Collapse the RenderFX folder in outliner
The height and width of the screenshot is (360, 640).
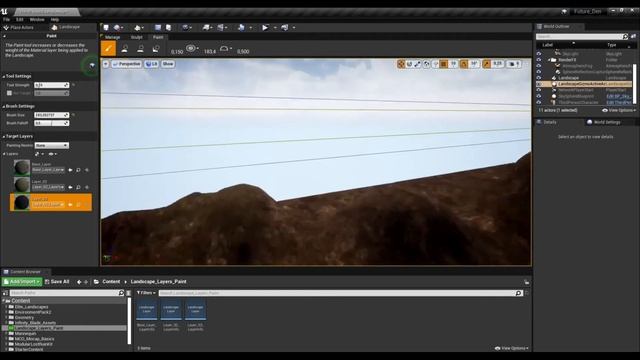549,60
